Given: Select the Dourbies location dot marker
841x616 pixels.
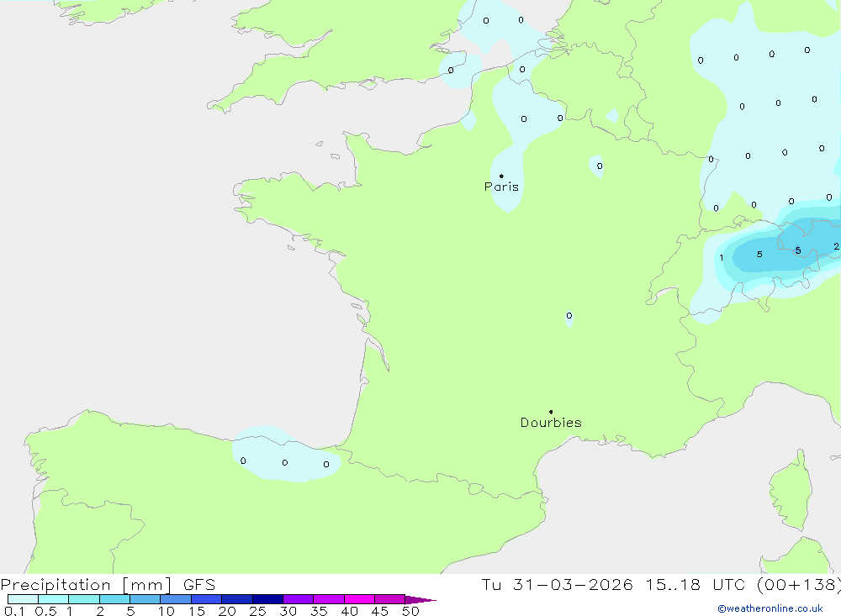Looking at the screenshot, I should pyautogui.click(x=551, y=412).
